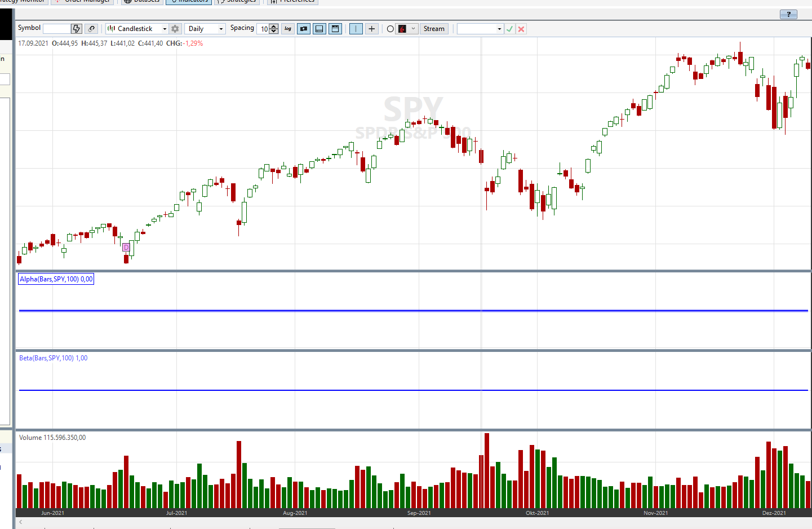This screenshot has height=529, width=812.
Task: Switch to the Preferences tab at top
Action: pyautogui.click(x=292, y=2)
